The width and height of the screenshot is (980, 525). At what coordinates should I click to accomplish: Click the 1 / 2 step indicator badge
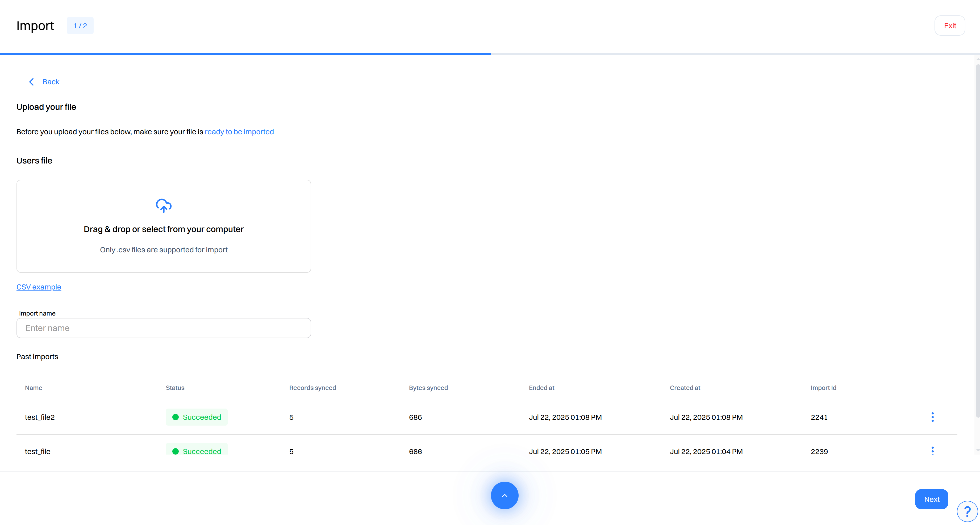tap(80, 26)
